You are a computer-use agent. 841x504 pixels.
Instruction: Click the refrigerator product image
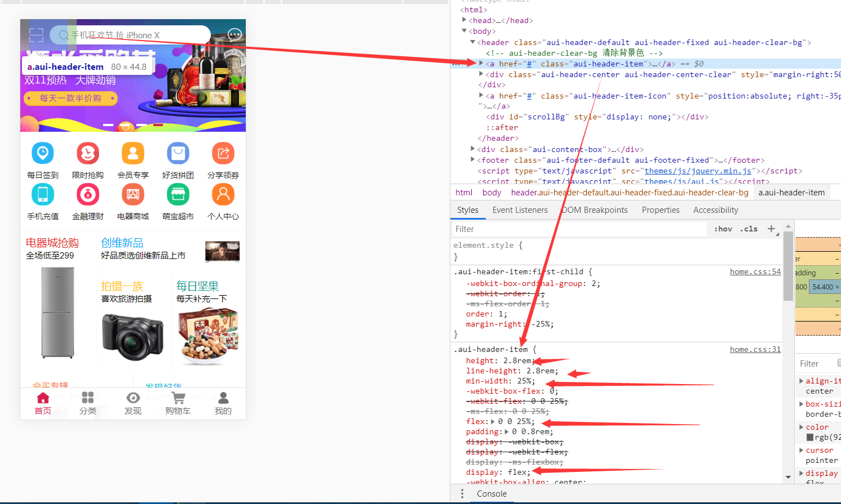pyautogui.click(x=57, y=313)
